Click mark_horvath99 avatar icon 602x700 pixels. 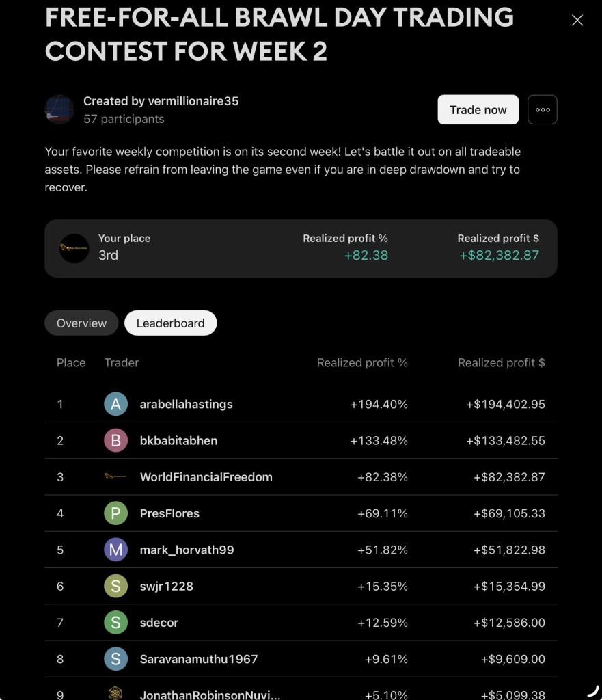115,550
